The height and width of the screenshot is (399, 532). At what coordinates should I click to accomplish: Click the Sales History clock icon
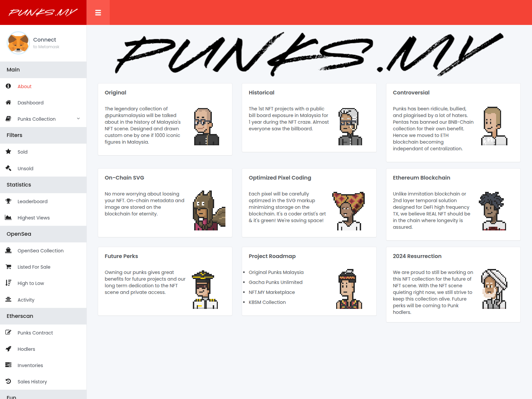(x=8, y=381)
